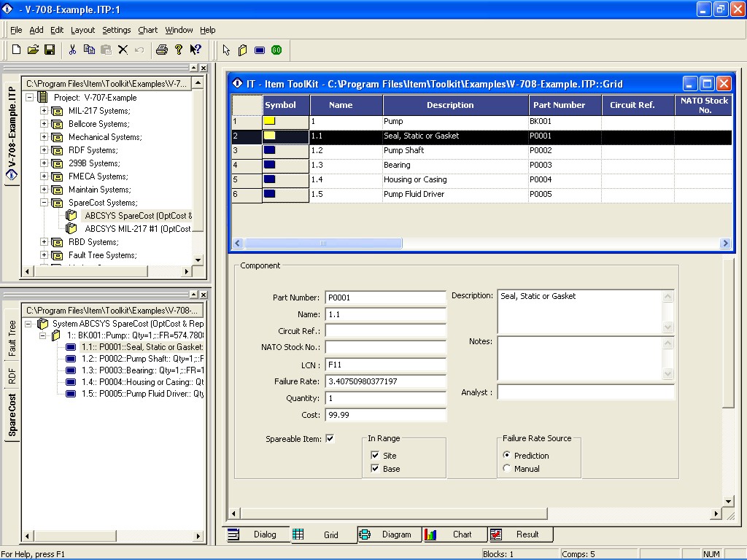Image resolution: width=747 pixels, height=560 pixels.
Task: Select the pointer arrow tool
Action: pos(226,50)
